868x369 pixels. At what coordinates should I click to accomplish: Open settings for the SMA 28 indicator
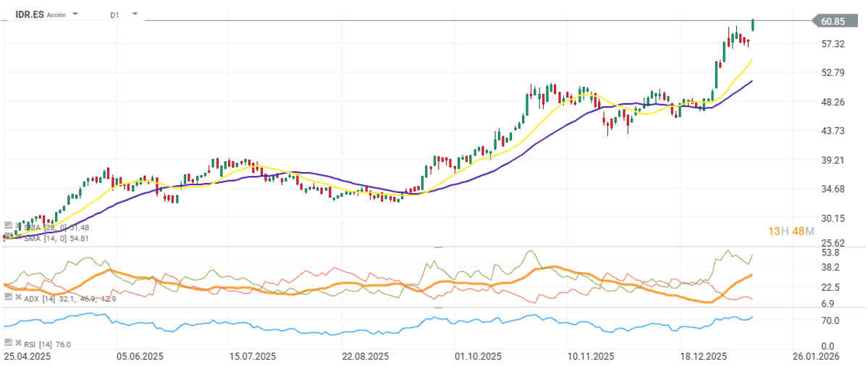[x=7, y=226]
